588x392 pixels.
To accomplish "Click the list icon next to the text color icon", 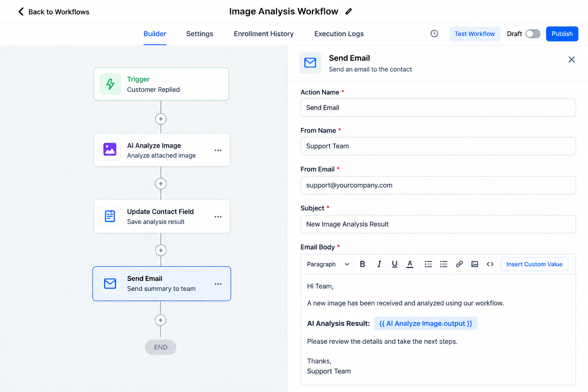I will pos(428,264).
